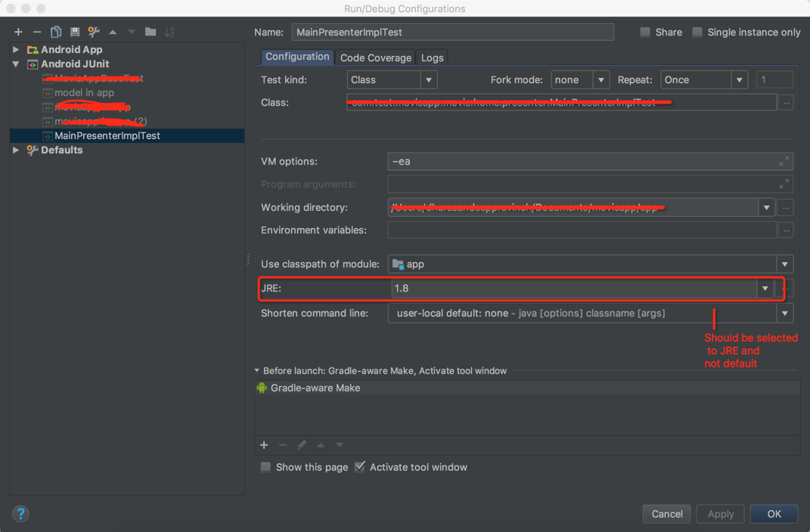810x532 pixels.
Task: Click the Name input field
Action: tap(452, 32)
